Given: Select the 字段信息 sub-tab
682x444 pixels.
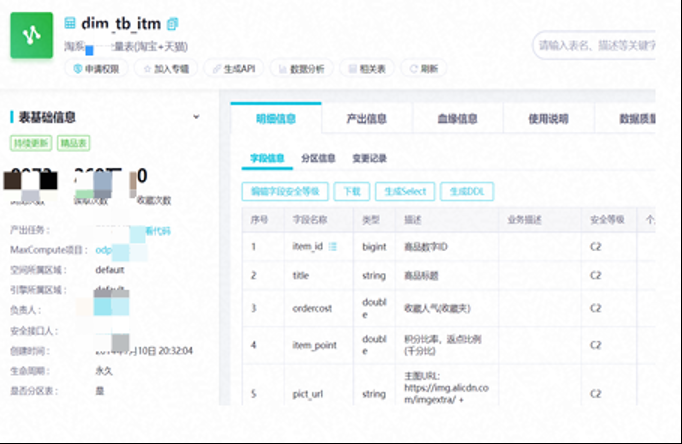Looking at the screenshot, I should pyautogui.click(x=267, y=158).
